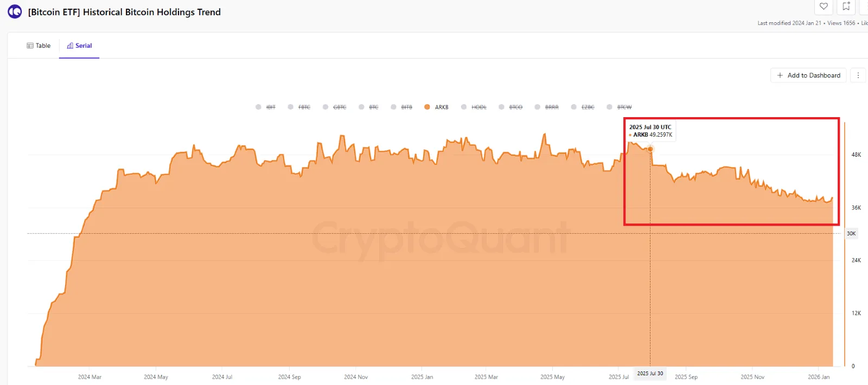Enable the IBIT series in legend
The image size is (868, 385).
coord(271,107)
